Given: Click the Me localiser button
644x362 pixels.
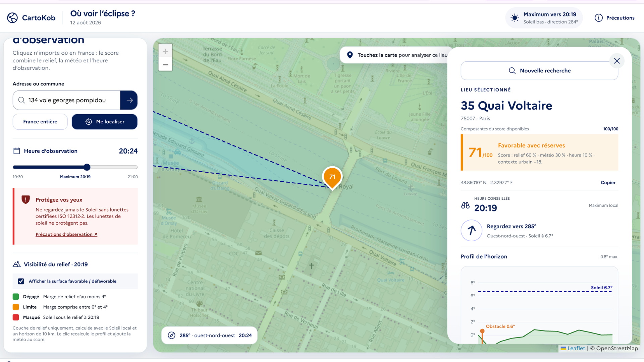Looking at the screenshot, I should (105, 122).
